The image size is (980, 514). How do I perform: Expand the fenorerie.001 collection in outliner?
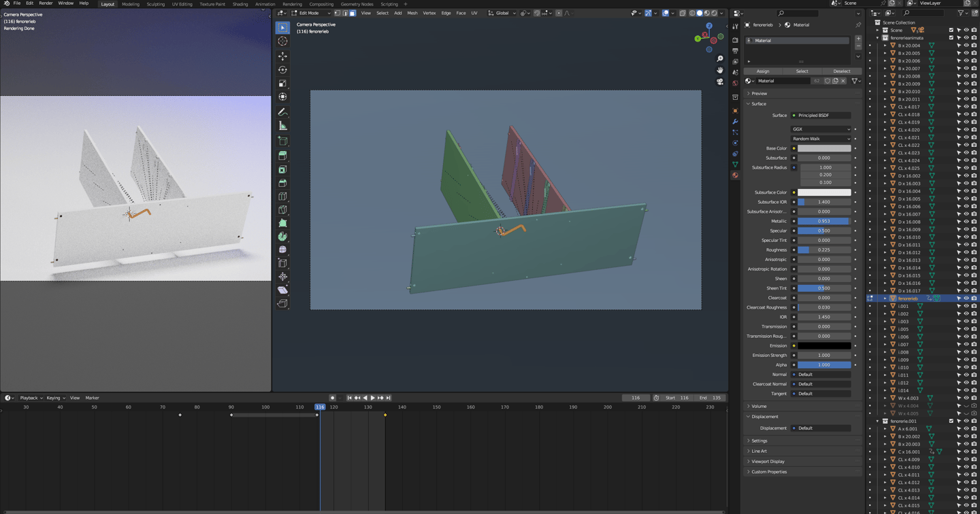(x=879, y=421)
